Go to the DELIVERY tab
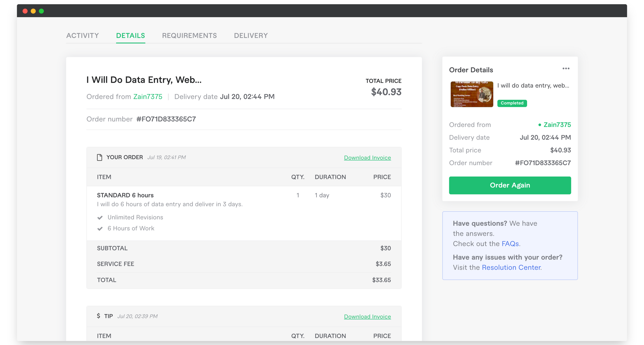This screenshot has height=345, width=644. (251, 35)
